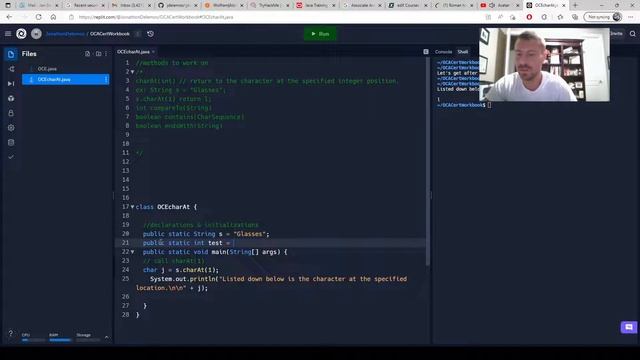The height and width of the screenshot is (360, 640).
Task: Go back in the browser
Action: (9, 17)
